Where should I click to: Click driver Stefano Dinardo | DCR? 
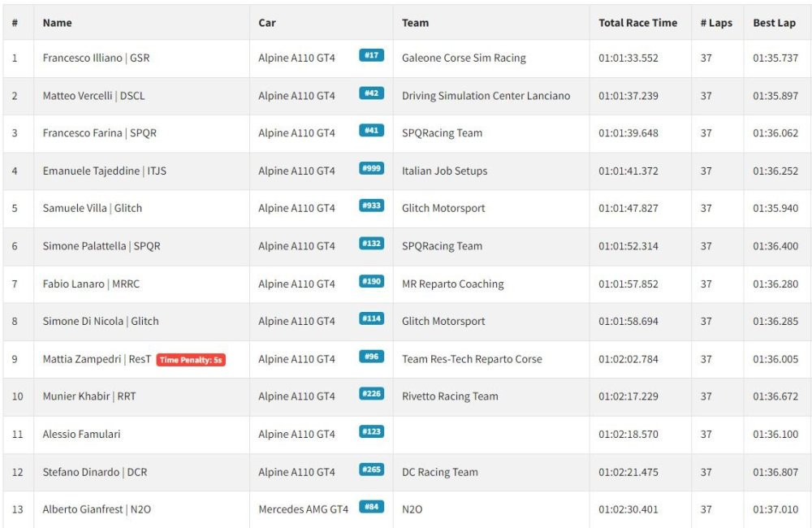pyautogui.click(x=95, y=472)
